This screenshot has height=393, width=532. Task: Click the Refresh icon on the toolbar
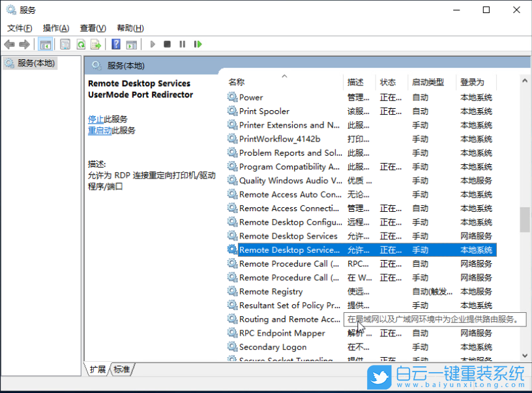click(80, 44)
